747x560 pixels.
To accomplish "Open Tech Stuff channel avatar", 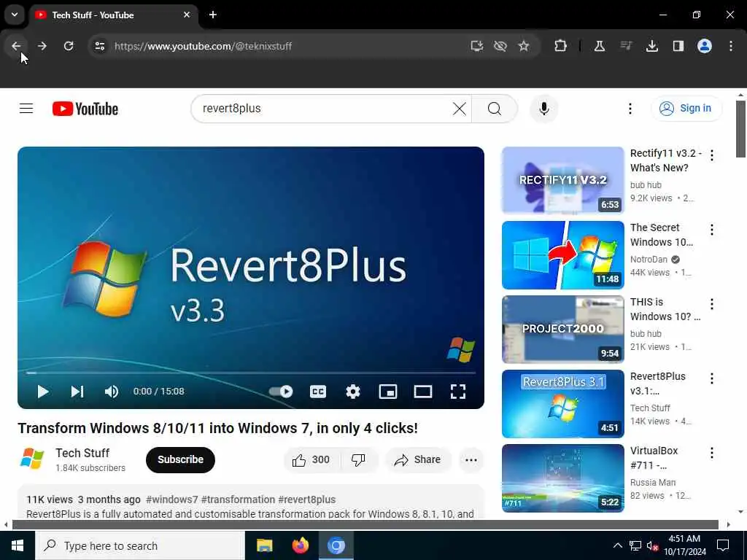I will [x=31, y=459].
